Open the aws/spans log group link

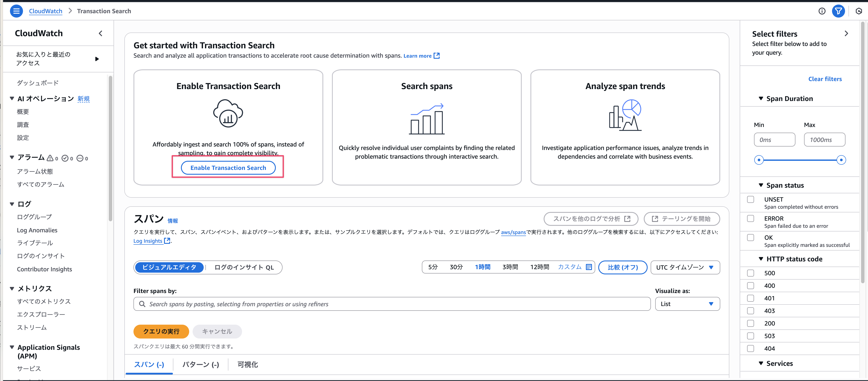point(513,232)
